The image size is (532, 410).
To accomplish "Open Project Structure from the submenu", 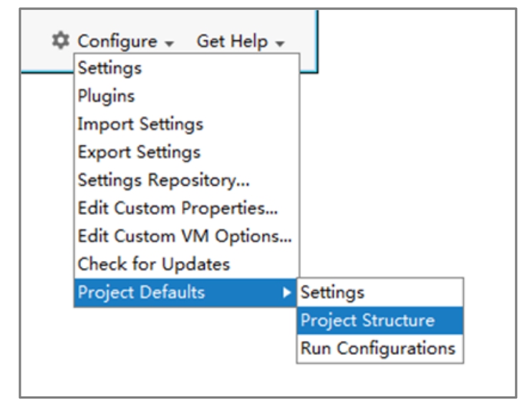I will point(367,320).
